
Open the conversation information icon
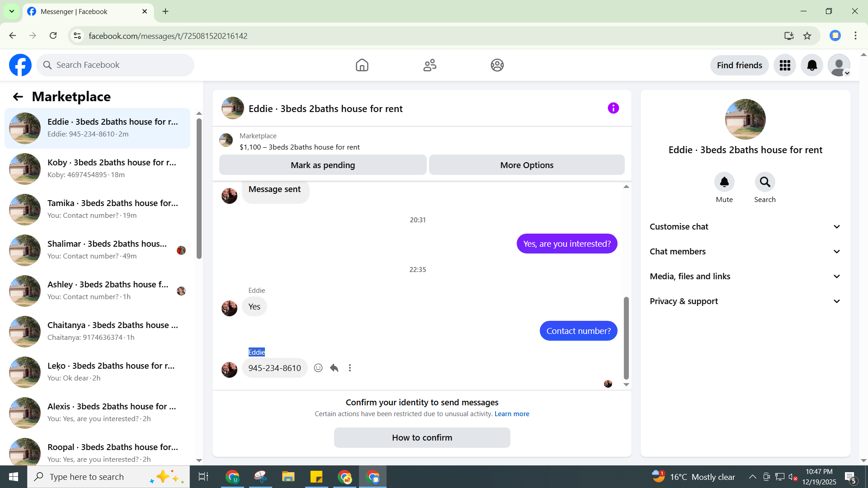tap(613, 108)
